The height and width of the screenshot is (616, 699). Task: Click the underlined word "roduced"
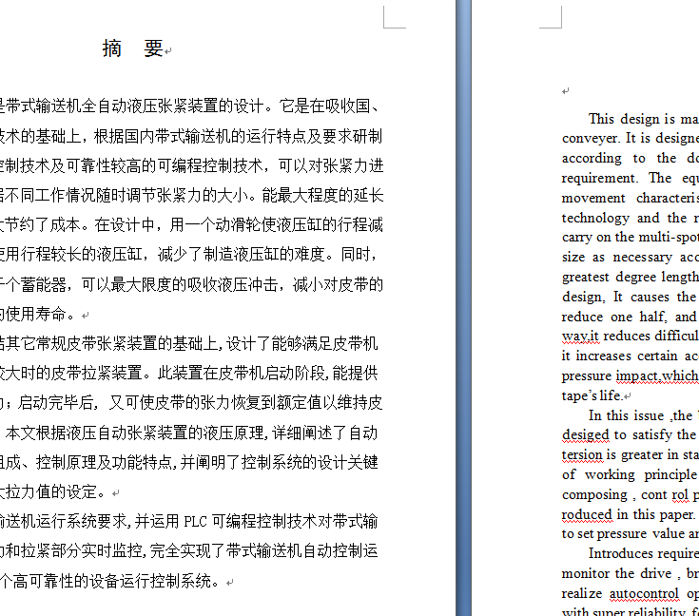[587, 514]
